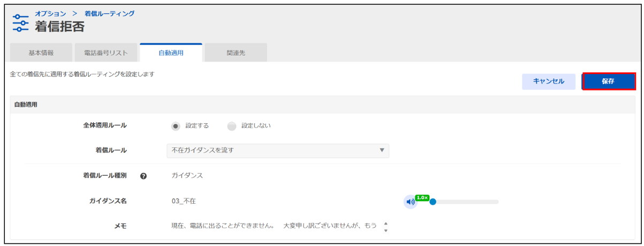Image resolution: width=644 pixels, height=246 pixels.
Task: Click the 保存 button to save
Action: tap(608, 81)
